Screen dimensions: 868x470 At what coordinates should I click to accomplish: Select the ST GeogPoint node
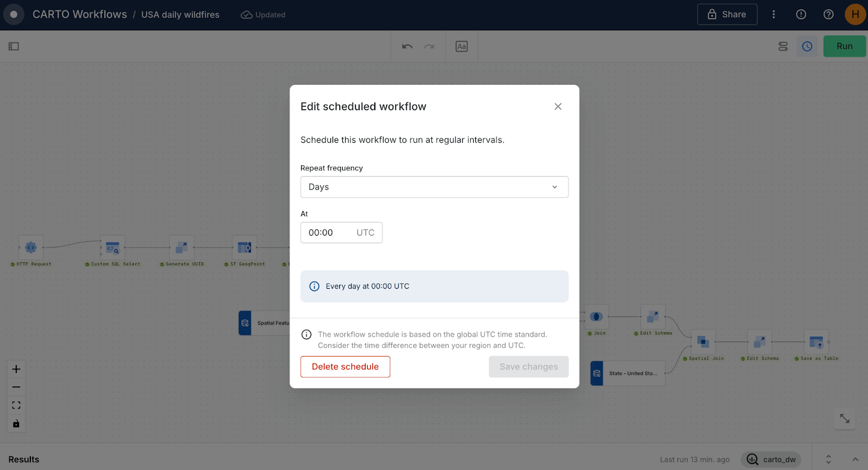(245, 247)
